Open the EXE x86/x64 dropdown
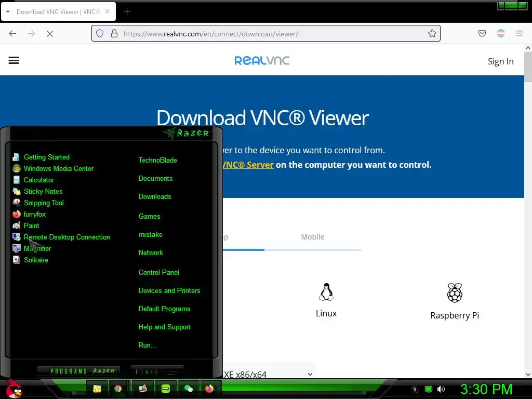Screen dimensions: 532x399 click(x=268, y=374)
